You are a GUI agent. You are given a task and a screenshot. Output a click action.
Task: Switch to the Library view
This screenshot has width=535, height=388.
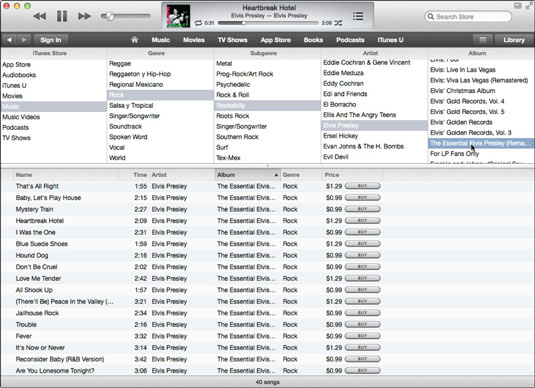click(x=514, y=40)
